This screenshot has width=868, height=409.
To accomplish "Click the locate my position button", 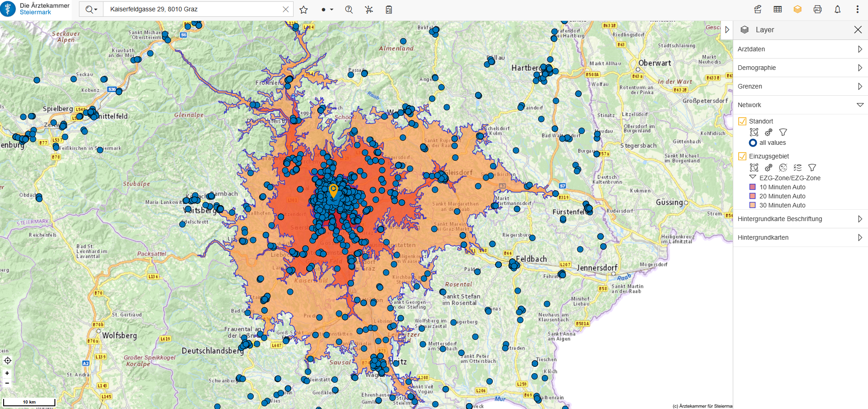I will point(7,361).
